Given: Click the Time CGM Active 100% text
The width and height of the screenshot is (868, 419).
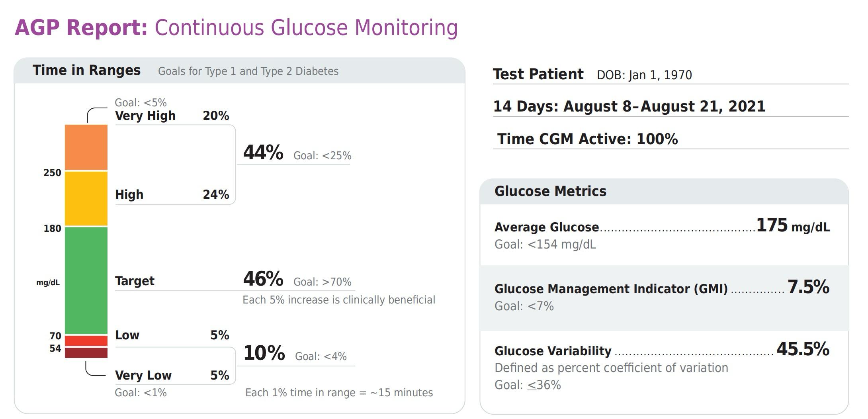Looking at the screenshot, I should pos(587,139).
